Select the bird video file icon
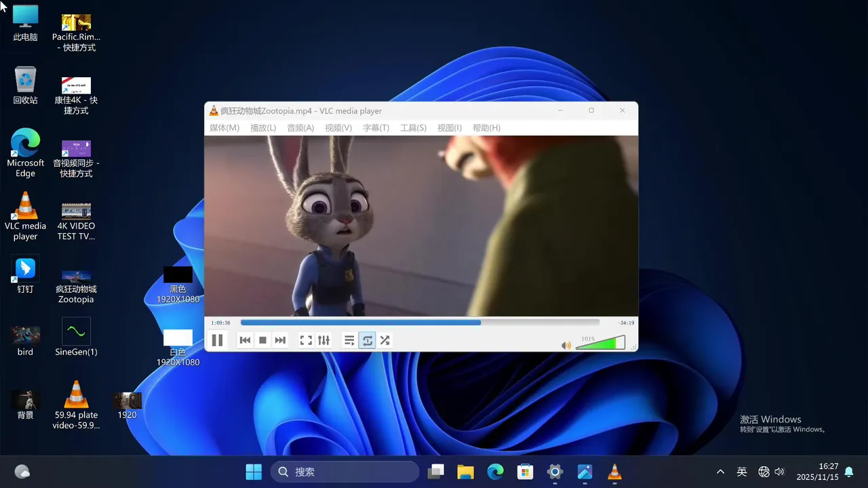868x488 pixels. tap(25, 341)
